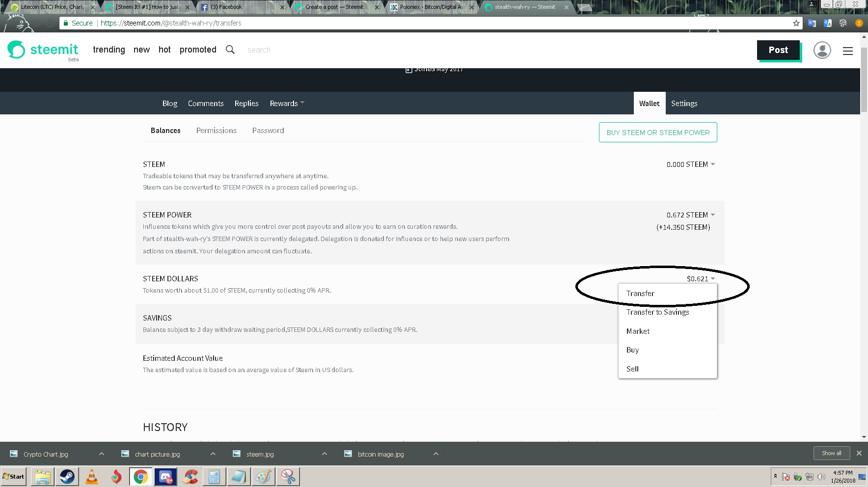
Task: Click the volume speaker tray icon
Action: (x=821, y=477)
